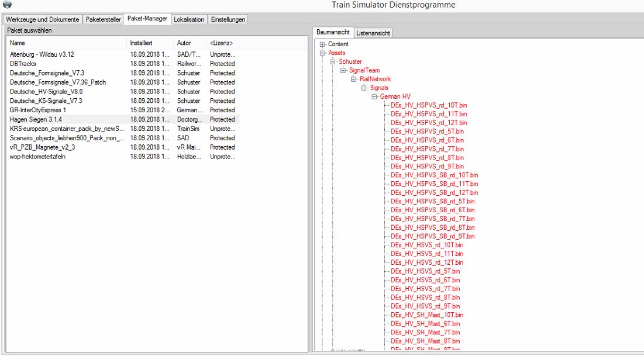Sort packages by Autor column header
The height and width of the screenshot is (356, 644).
point(190,43)
